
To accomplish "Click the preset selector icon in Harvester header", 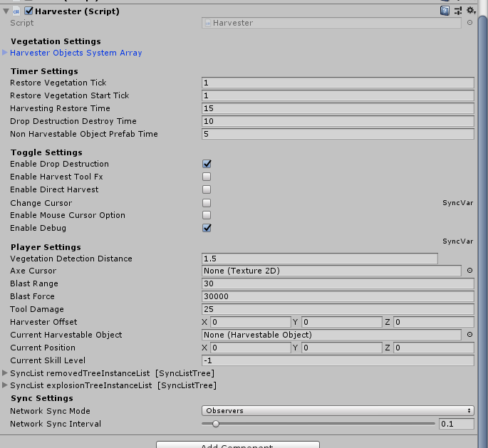I will tap(457, 11).
